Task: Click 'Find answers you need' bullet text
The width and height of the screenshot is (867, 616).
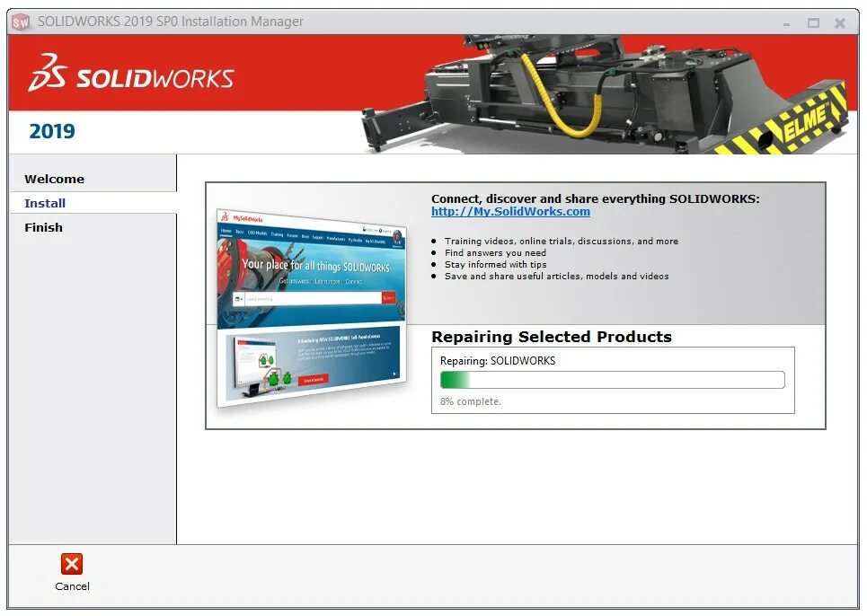Action: coord(495,252)
